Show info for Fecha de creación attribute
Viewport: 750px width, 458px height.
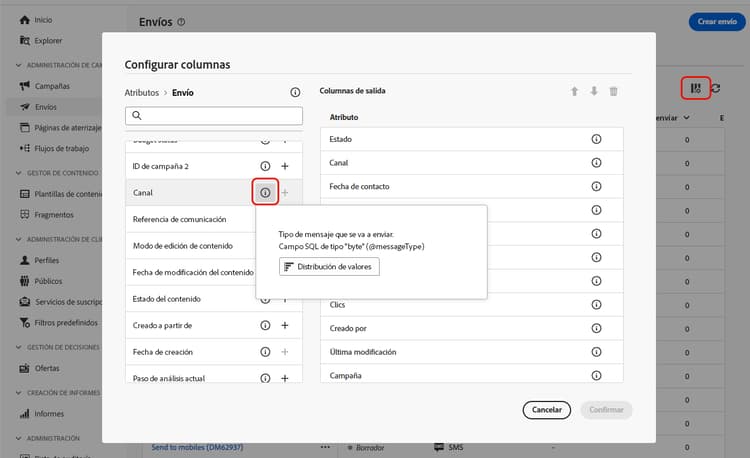[265, 352]
